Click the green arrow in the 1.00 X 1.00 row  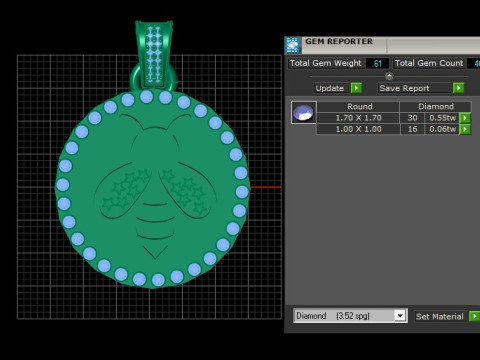point(465,129)
